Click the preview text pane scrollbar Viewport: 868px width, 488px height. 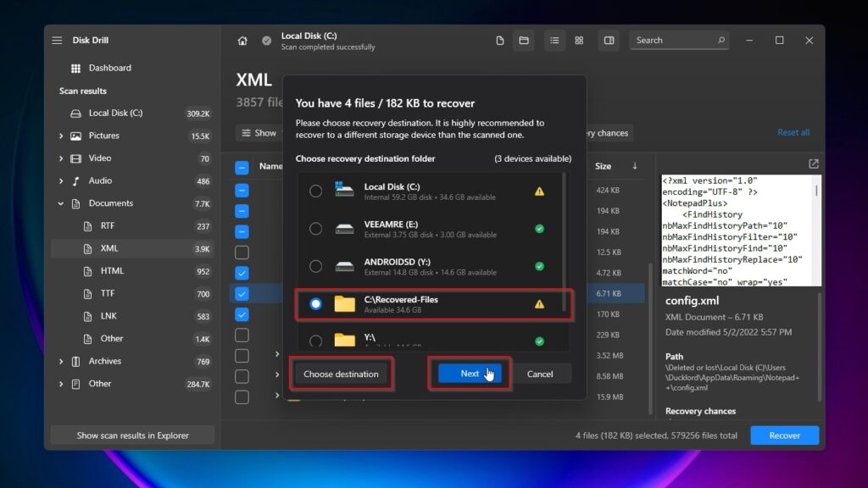click(x=816, y=191)
